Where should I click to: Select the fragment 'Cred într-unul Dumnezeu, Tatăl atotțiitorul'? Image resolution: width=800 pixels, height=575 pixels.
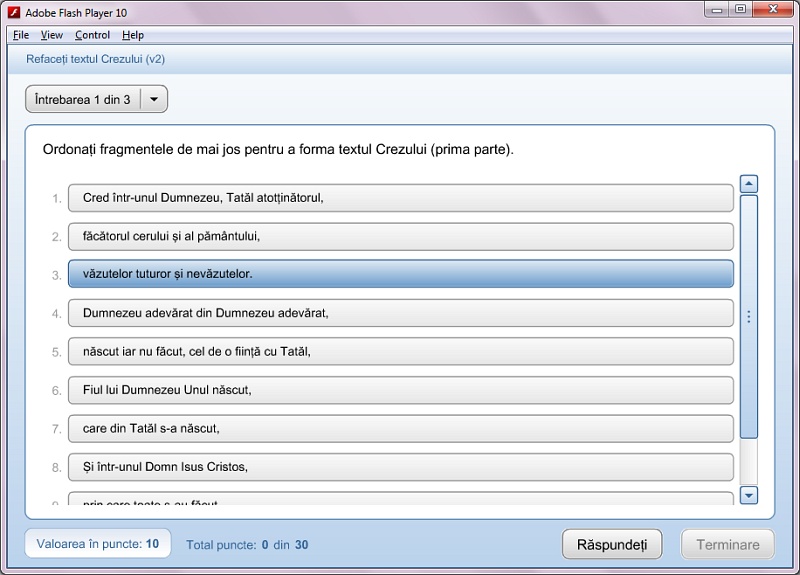(400, 198)
